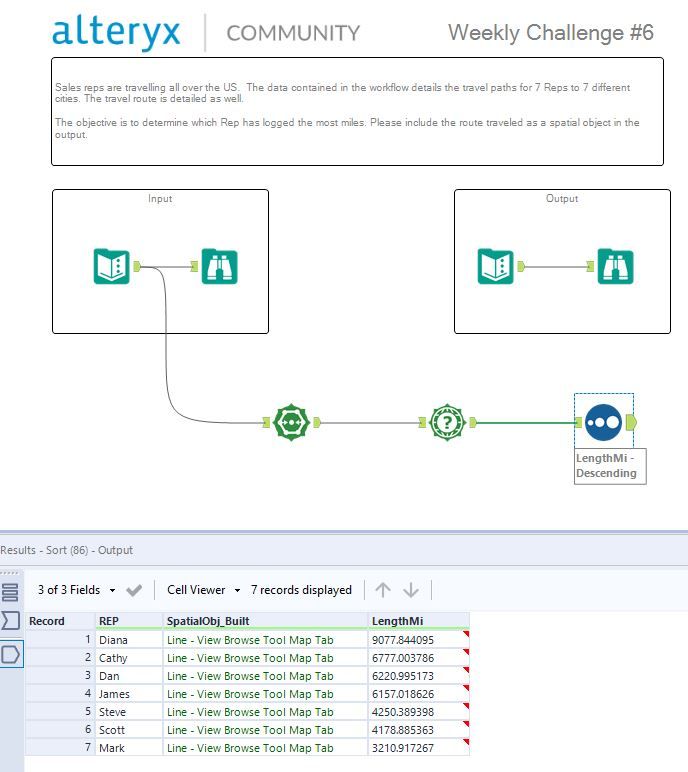Move to previous record with up arrow

coord(383,589)
